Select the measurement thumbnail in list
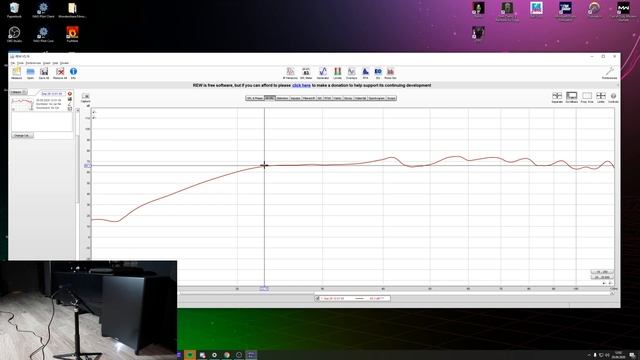Viewport: 640px width, 360px height. coord(22,104)
